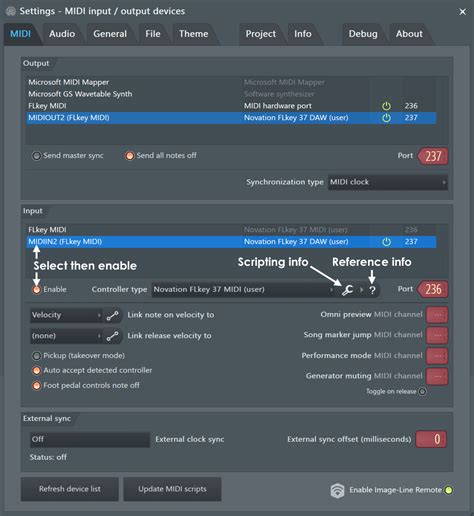This screenshot has height=516, width=474.
Task: Disable Auto accept detected controller
Action: (36, 370)
